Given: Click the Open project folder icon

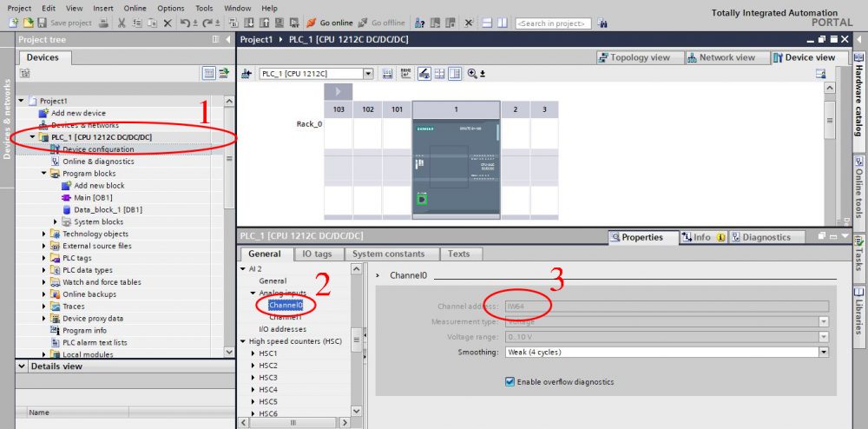Looking at the screenshot, I should coord(28,23).
